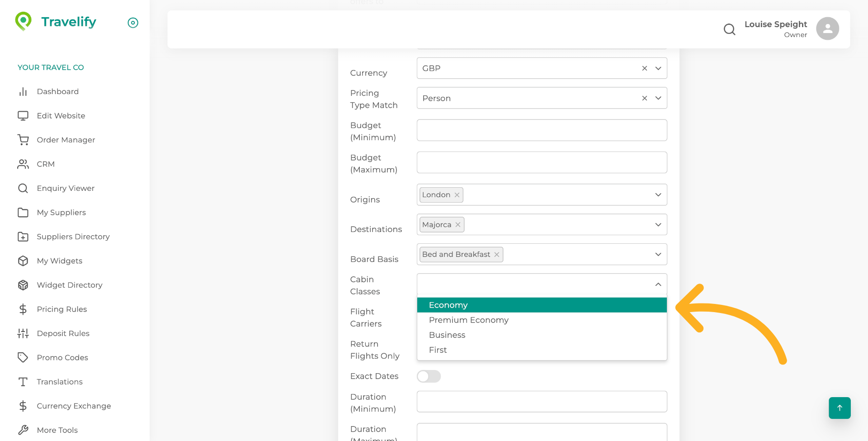Enable the Exact Dates toggle
Image resolution: width=868 pixels, height=441 pixels.
pyautogui.click(x=429, y=376)
